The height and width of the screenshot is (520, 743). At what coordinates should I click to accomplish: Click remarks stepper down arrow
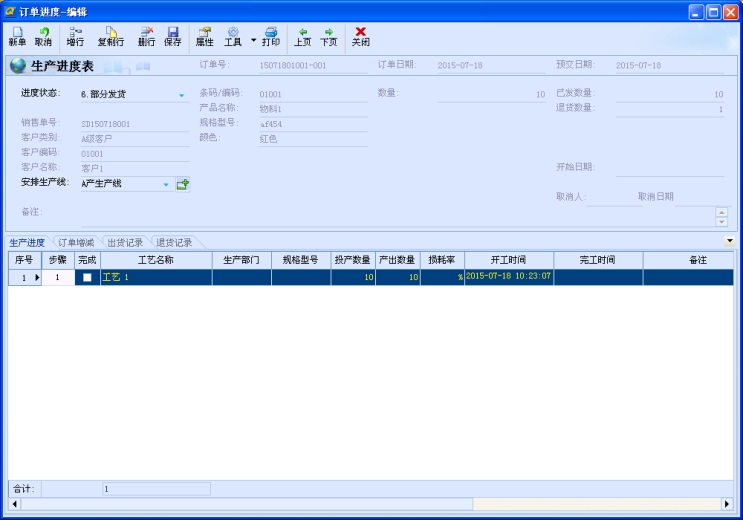[x=722, y=222]
